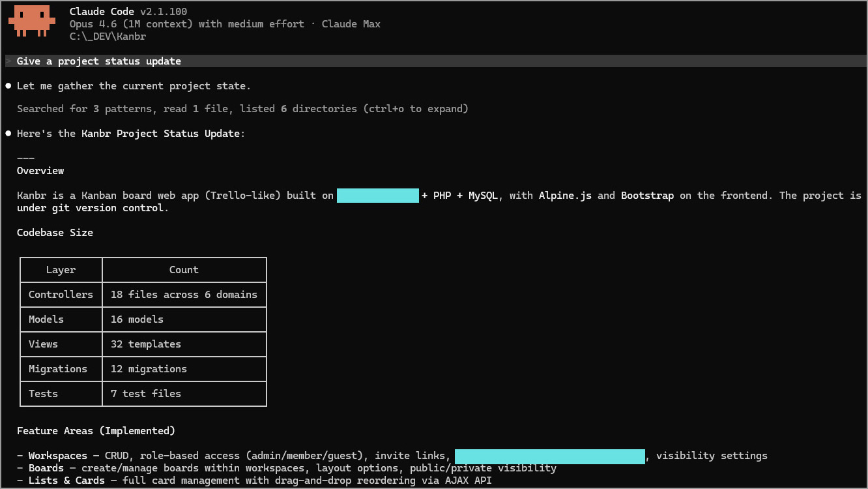Click the bold "Alpine.js" text in Overview
This screenshot has width=868, height=489.
565,196
